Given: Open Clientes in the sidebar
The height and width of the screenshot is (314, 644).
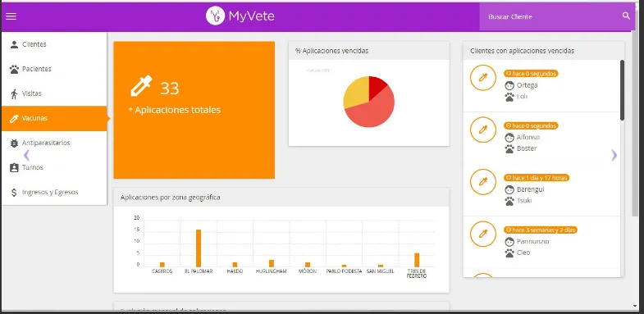Looking at the screenshot, I should [54, 44].
